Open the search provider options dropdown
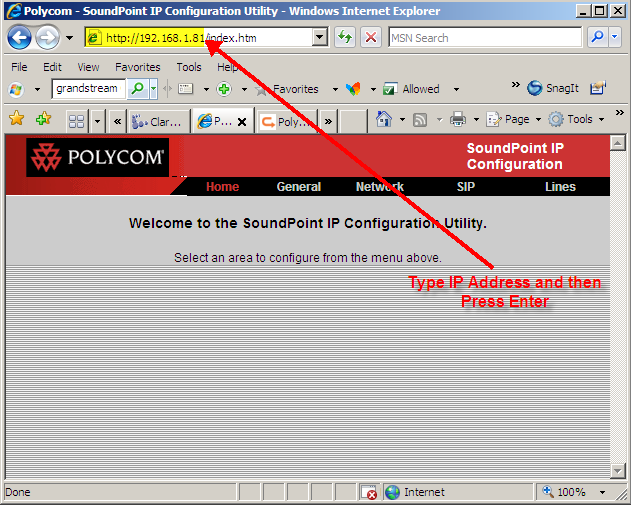 [615, 37]
